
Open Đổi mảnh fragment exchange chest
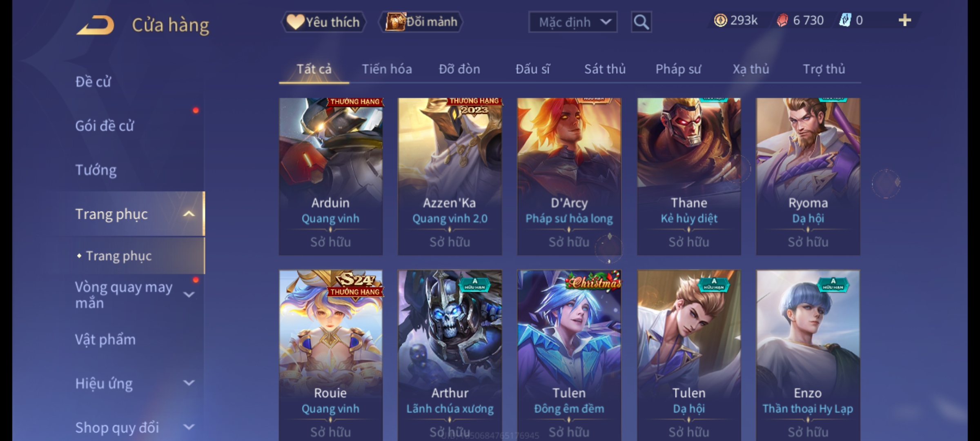[421, 22]
